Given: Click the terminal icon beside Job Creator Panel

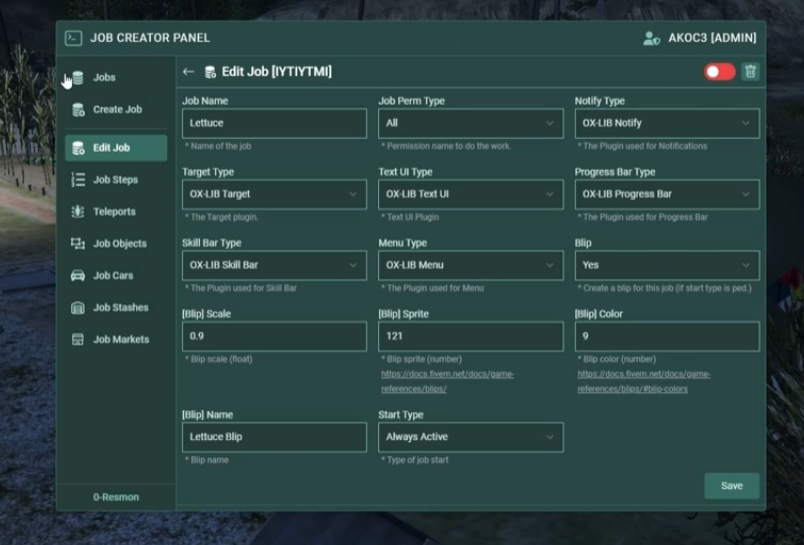Looking at the screenshot, I should [73, 38].
